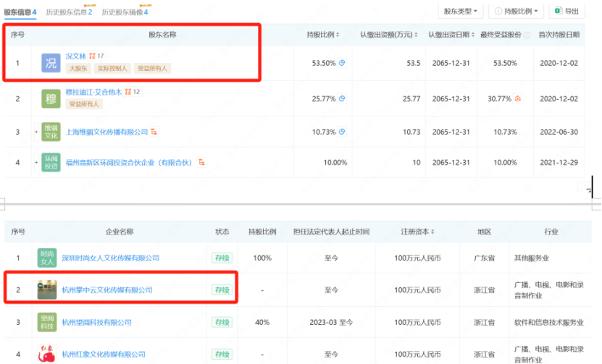Select the 100% shareholding cell
602x364 pixels.
262,258
